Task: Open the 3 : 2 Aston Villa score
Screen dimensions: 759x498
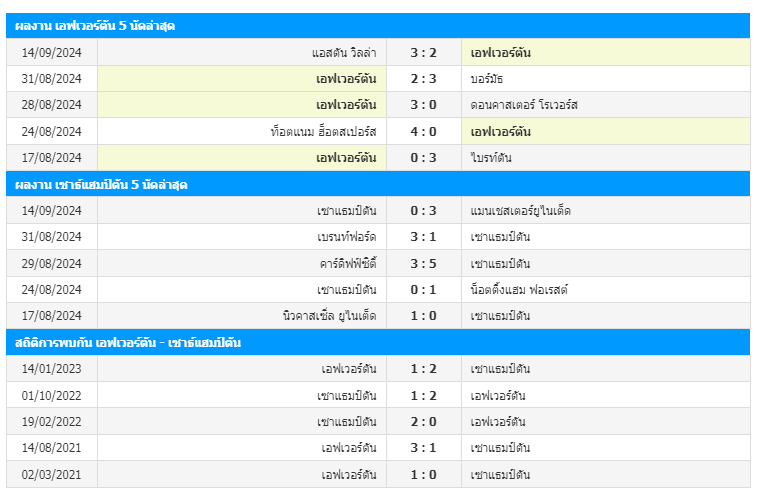Action: click(424, 52)
